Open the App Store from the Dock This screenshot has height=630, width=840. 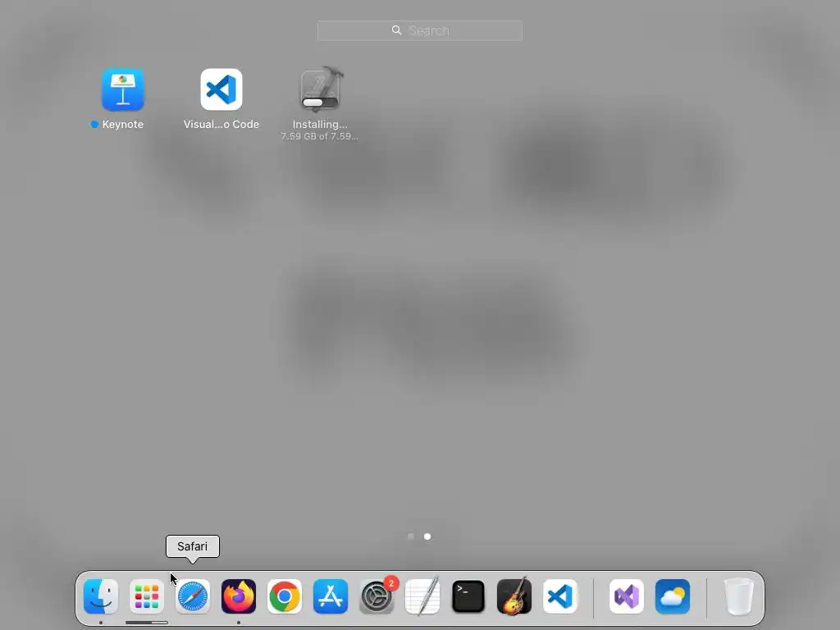tap(331, 596)
